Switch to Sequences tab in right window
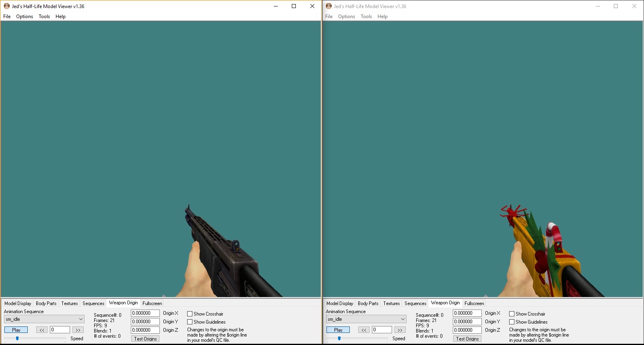Screen dimensions: 644x345 click(415, 303)
